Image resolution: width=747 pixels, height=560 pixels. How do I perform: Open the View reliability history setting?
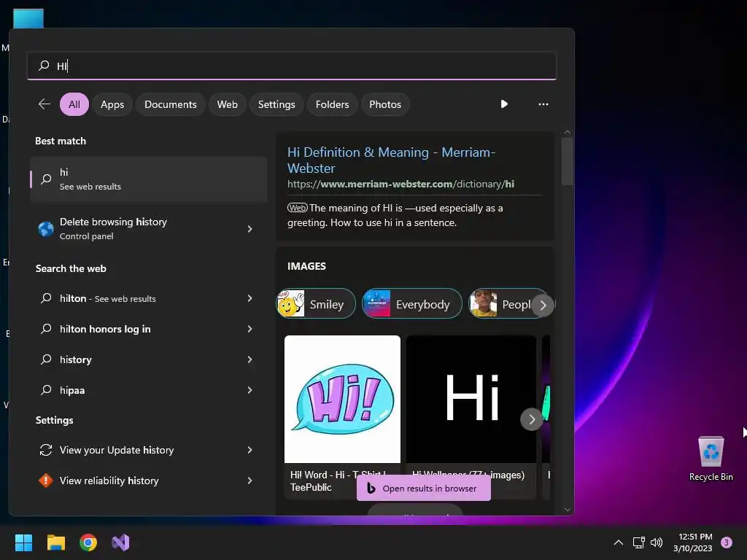(149, 481)
